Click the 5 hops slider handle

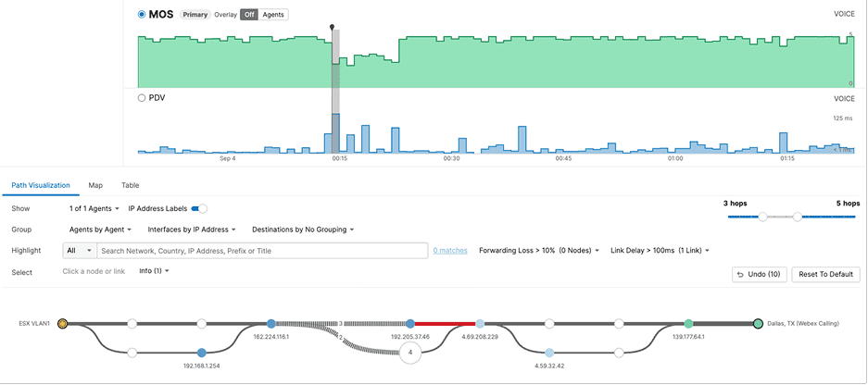tap(798, 217)
